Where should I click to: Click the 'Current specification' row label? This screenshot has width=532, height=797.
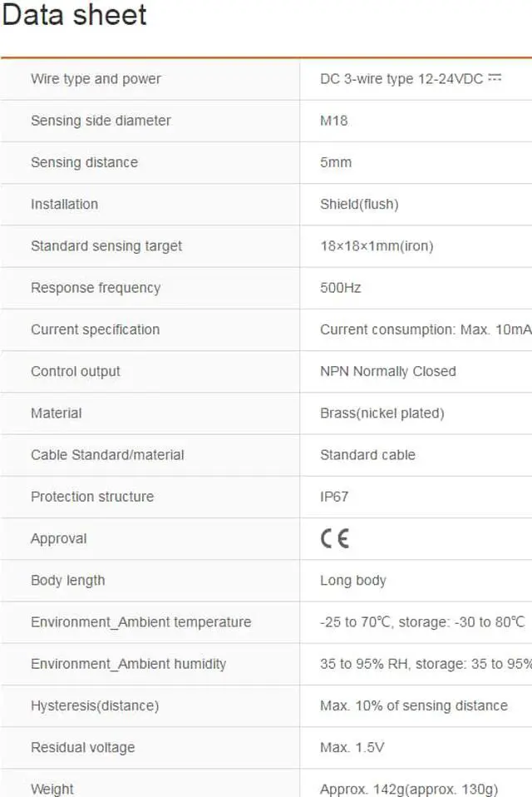click(95, 329)
